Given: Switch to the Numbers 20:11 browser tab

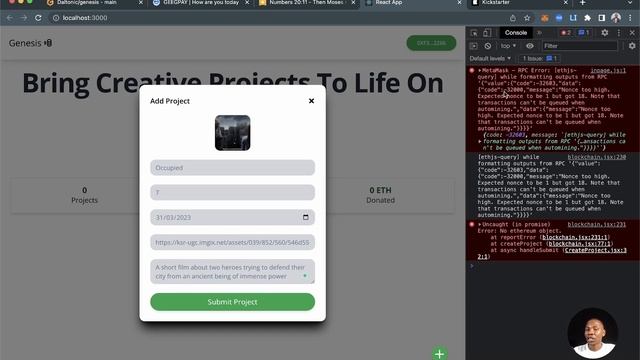Looking at the screenshot, I should click(307, 3).
